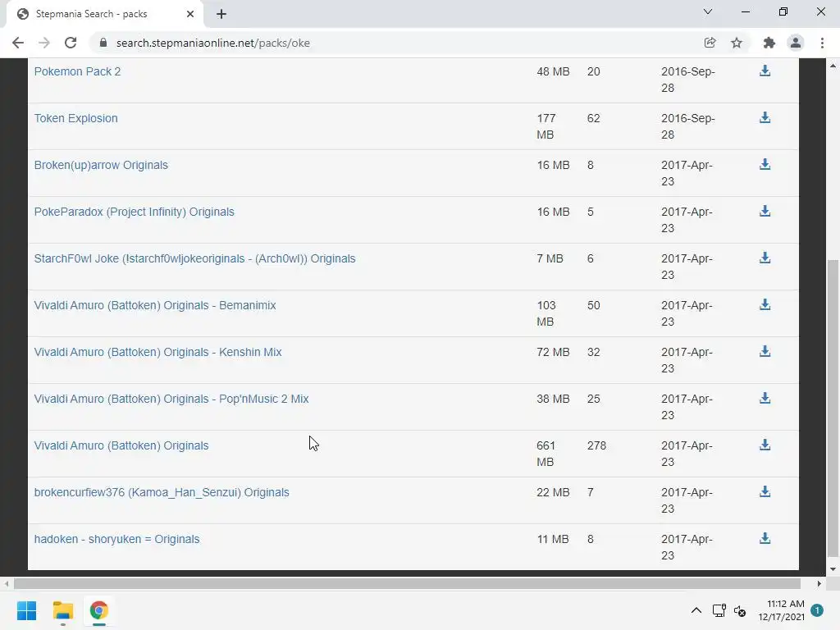This screenshot has width=840, height=630.
Task: View site security lock information
Action: pos(103,43)
